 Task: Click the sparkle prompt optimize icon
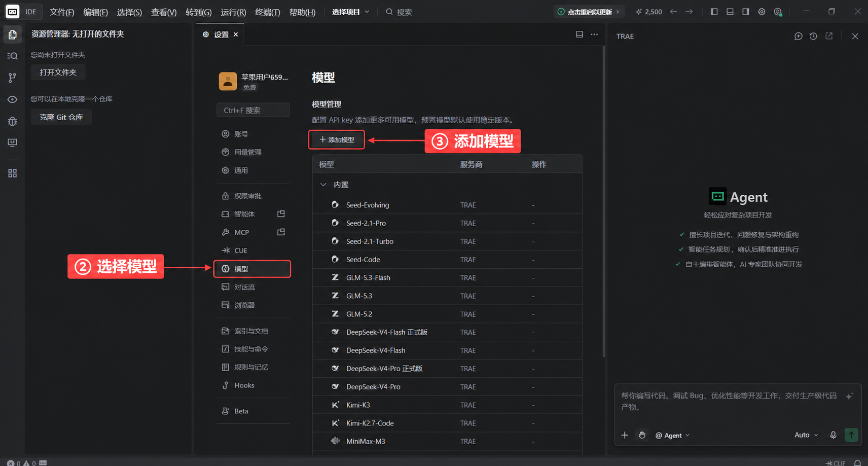[x=850, y=396]
